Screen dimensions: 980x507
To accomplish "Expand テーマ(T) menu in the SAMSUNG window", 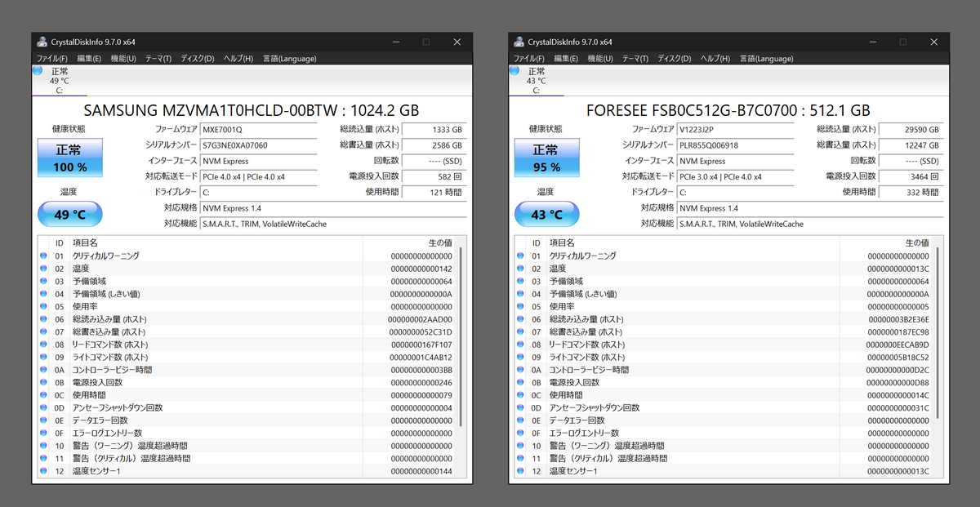I will [x=158, y=59].
